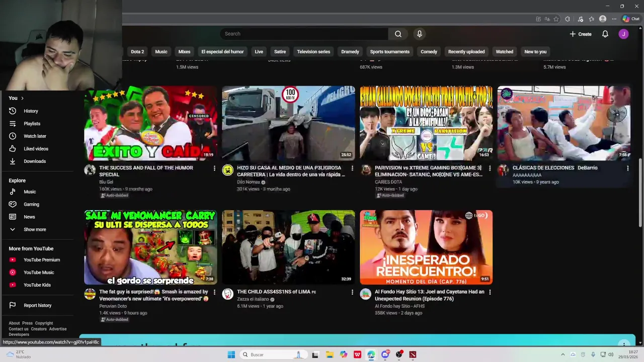
Task: Open browser media control icon
Action: point(580,19)
